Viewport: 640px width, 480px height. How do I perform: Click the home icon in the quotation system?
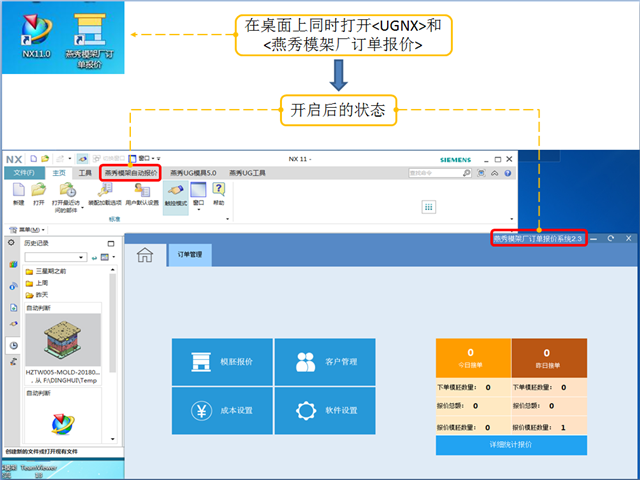click(146, 255)
